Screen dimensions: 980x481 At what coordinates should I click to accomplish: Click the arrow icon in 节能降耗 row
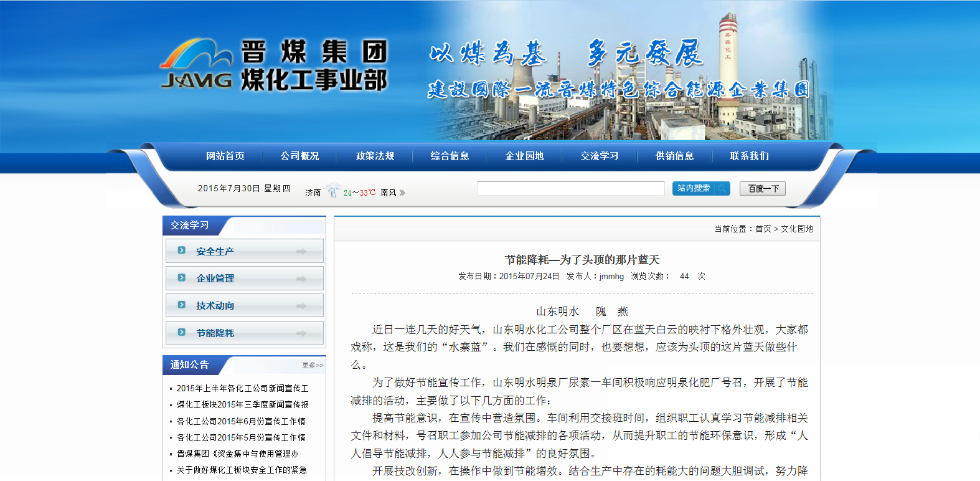click(x=301, y=333)
